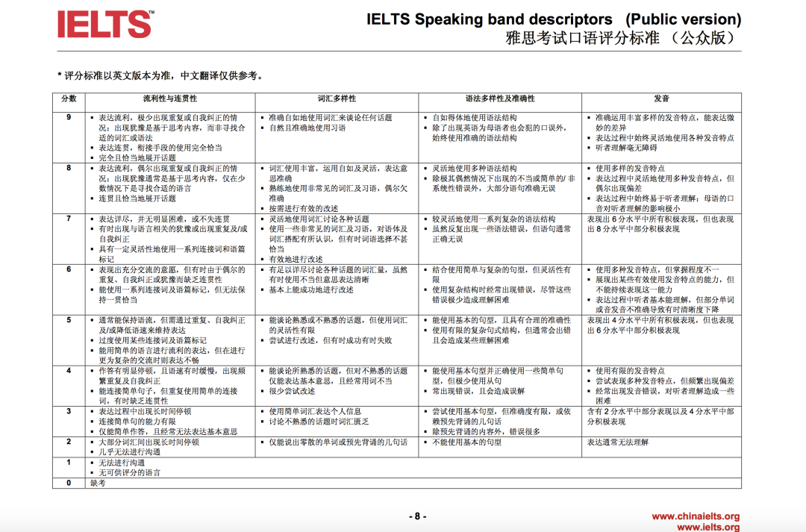The width and height of the screenshot is (806, 532).
Task: Open the www.ielts.org link
Action: pos(708,528)
